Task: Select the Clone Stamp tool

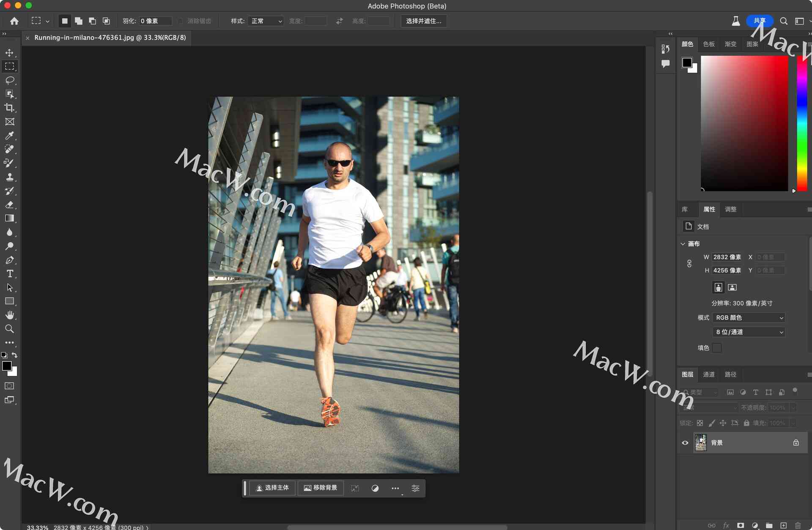Action: point(9,177)
